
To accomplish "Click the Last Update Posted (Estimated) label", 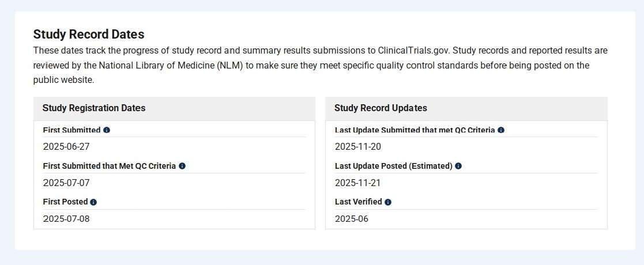I will pos(393,166).
